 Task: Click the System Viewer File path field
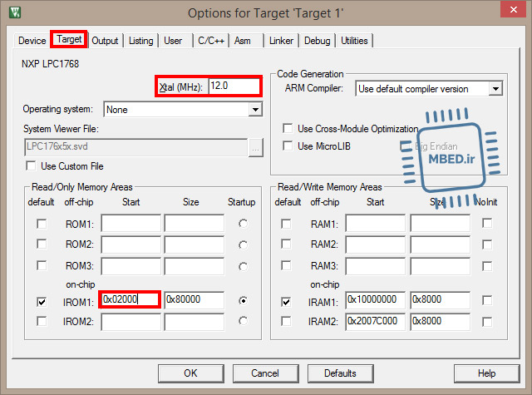(x=135, y=146)
